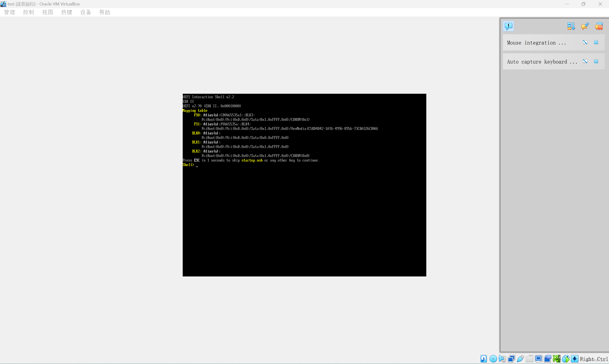Open the 设备 menu

tap(86, 12)
